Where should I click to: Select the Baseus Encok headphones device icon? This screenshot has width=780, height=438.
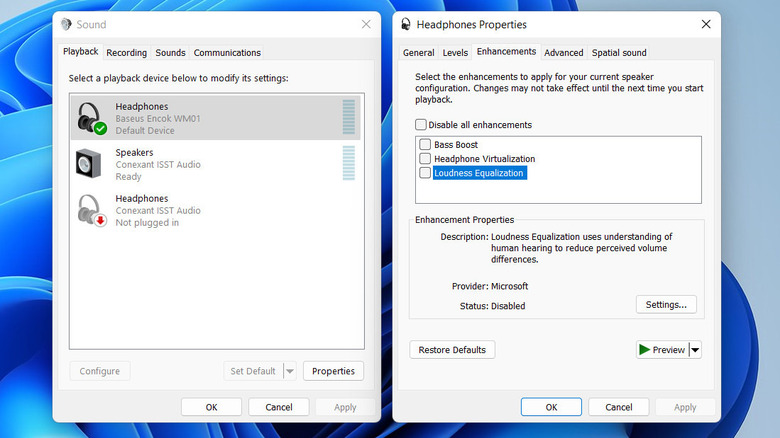tap(92, 118)
